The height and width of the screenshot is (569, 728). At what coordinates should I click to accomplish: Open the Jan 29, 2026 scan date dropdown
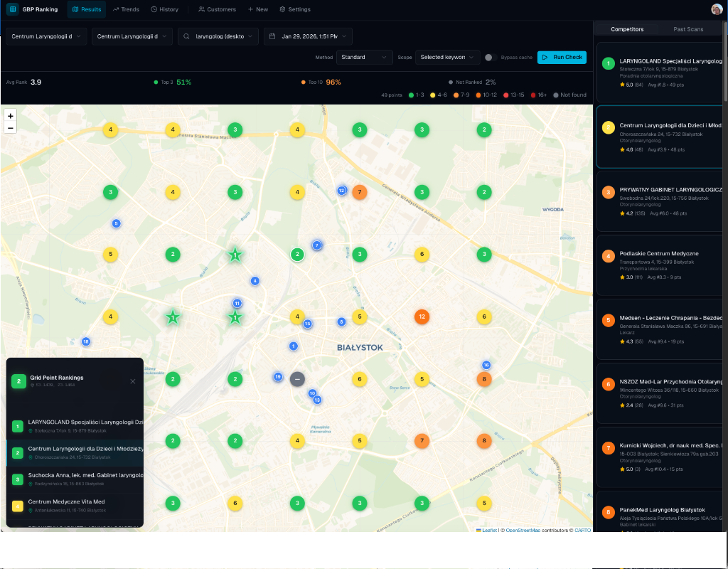click(x=308, y=36)
